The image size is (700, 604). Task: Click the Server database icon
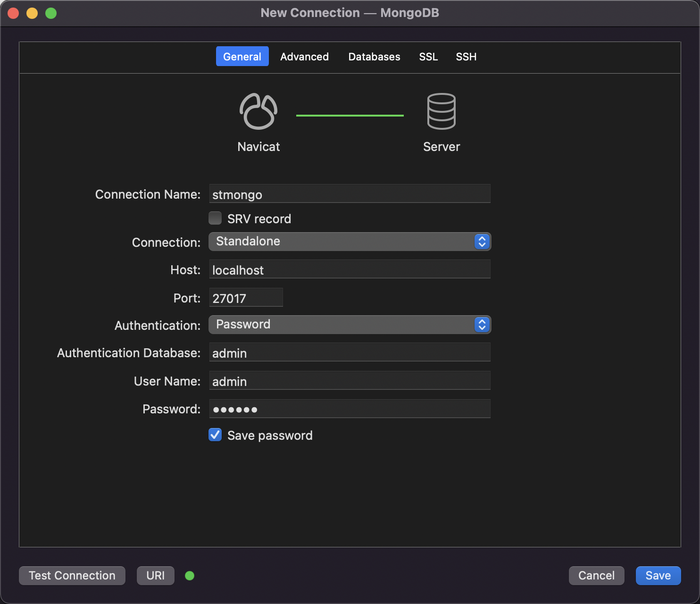pyautogui.click(x=442, y=111)
